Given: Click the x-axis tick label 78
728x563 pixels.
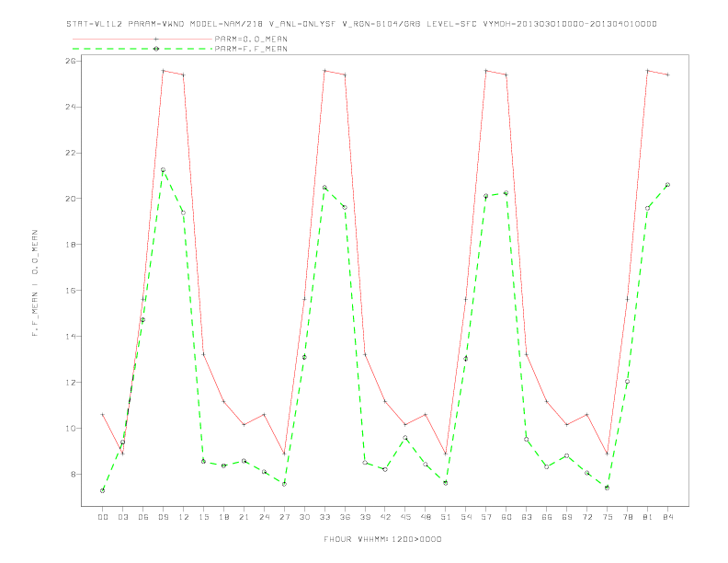Looking at the screenshot, I should 627,517.
